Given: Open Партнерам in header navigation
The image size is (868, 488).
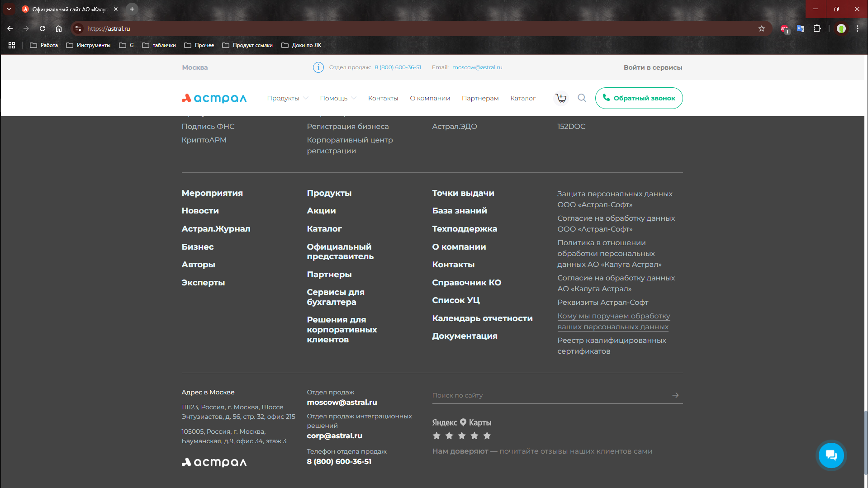Looking at the screenshot, I should (480, 98).
